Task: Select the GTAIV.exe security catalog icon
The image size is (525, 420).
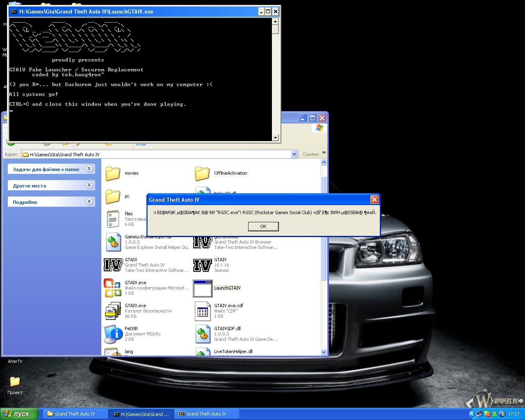Action: 112,311
